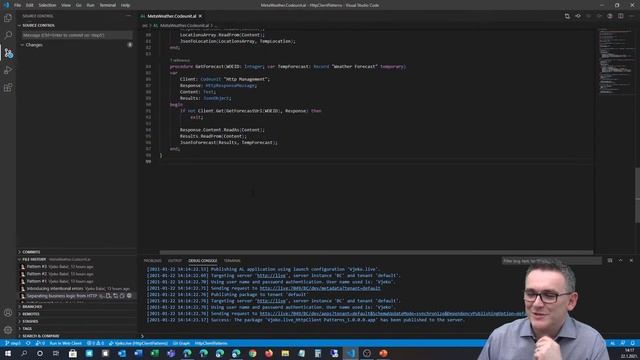Click the errors and warnings status bar indicator

[95, 343]
